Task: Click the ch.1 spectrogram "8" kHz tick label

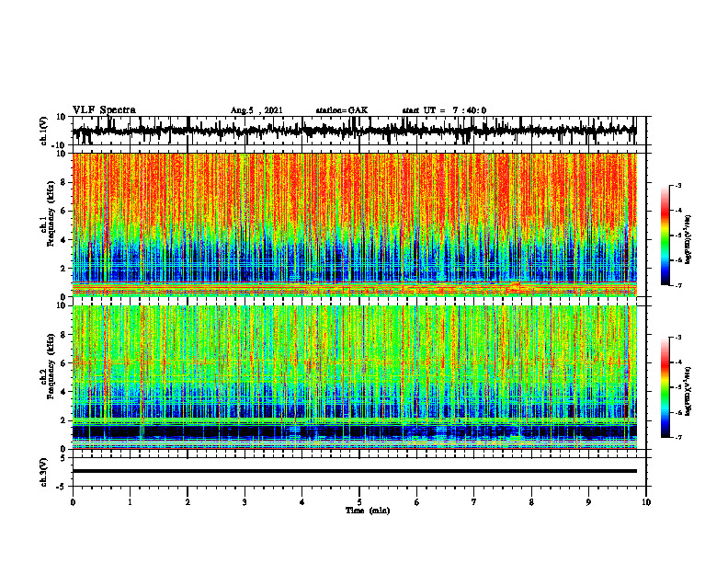Action: tap(64, 182)
